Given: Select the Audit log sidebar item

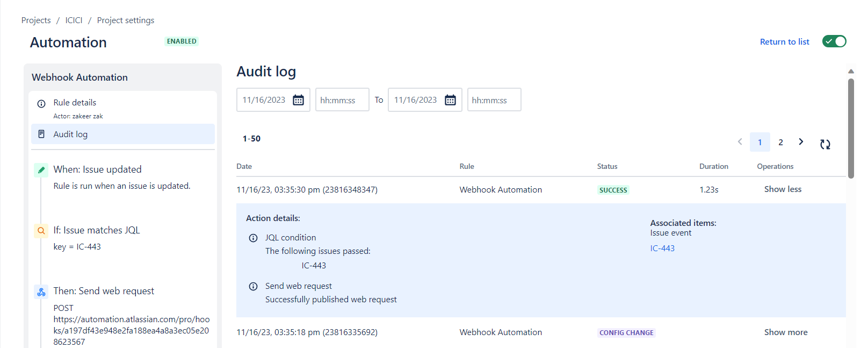Looking at the screenshot, I should click(x=123, y=134).
